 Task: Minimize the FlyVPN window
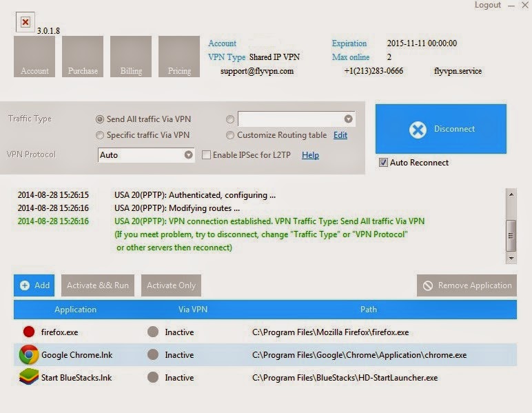[511, 6]
